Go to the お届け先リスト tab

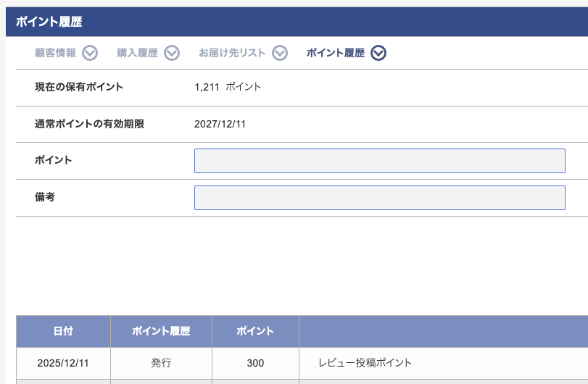(232, 53)
